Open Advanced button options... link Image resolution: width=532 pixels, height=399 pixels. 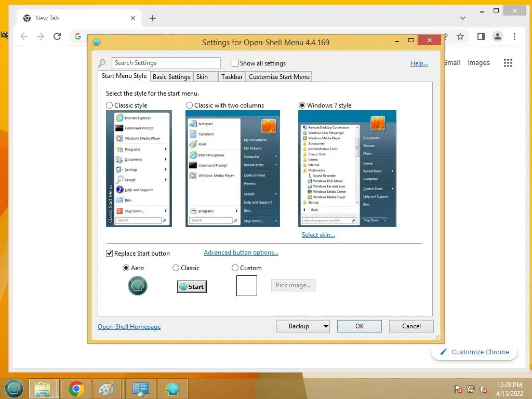click(x=241, y=252)
